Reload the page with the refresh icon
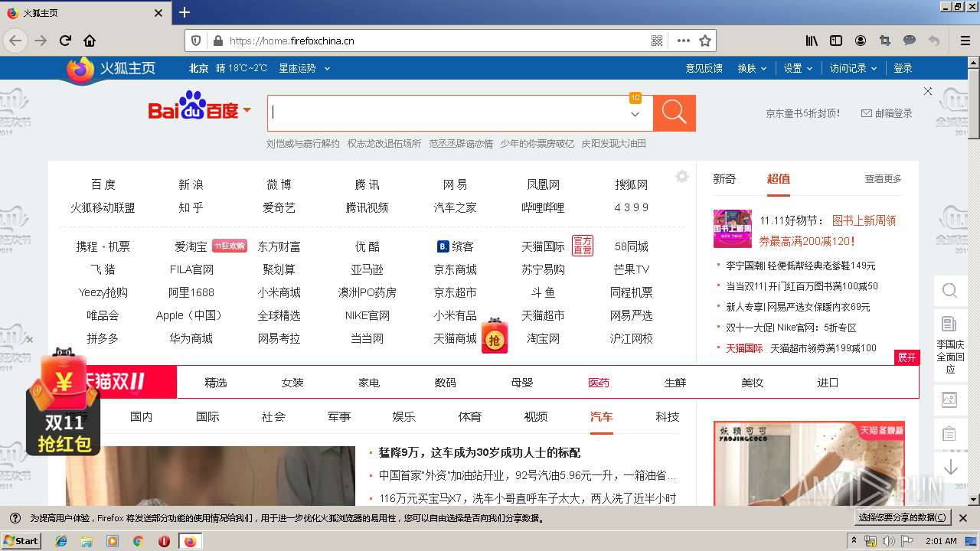This screenshot has height=551, width=980. (x=66, y=41)
